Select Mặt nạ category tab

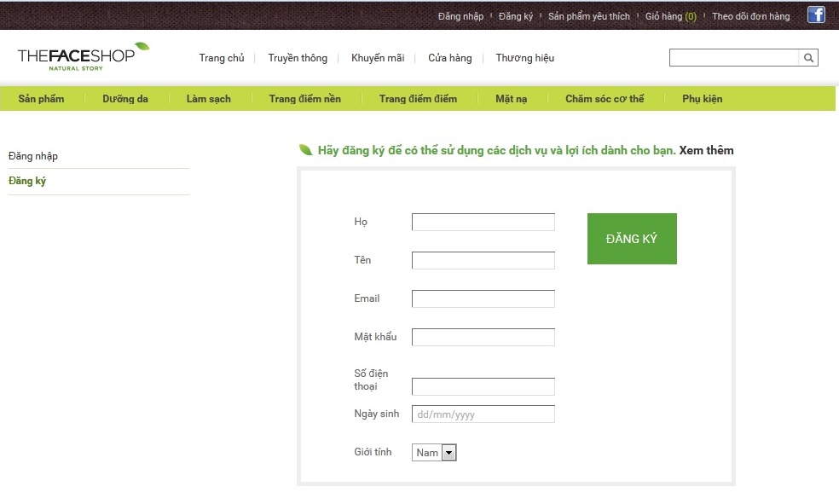click(511, 99)
